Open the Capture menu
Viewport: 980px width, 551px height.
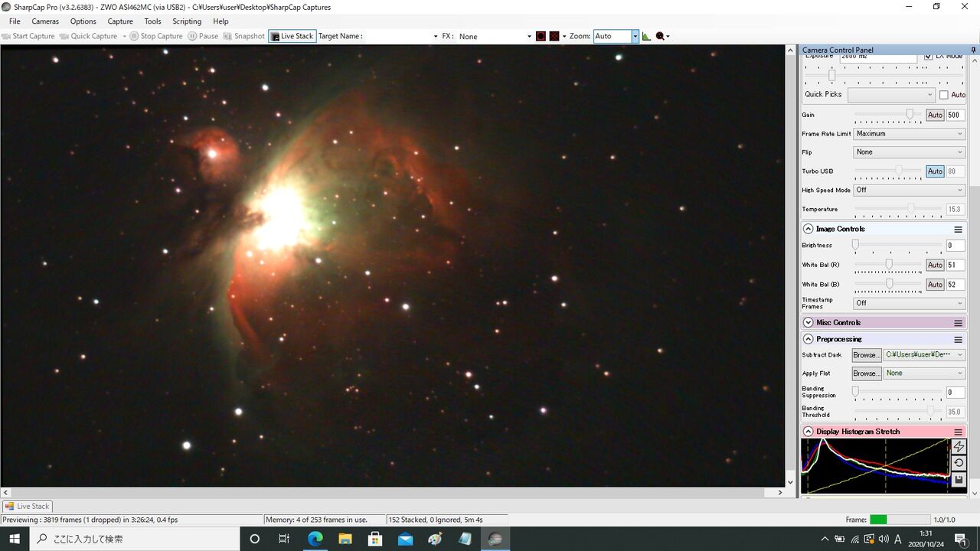click(120, 21)
